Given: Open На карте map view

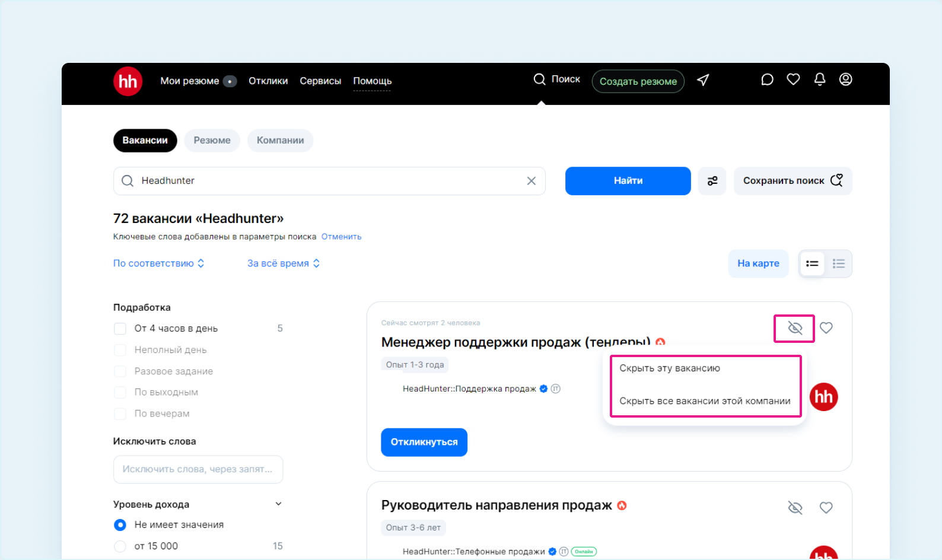Looking at the screenshot, I should (759, 264).
